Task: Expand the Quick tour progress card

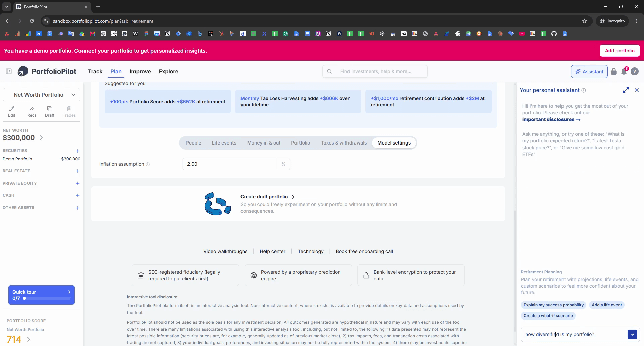Action: point(42,295)
